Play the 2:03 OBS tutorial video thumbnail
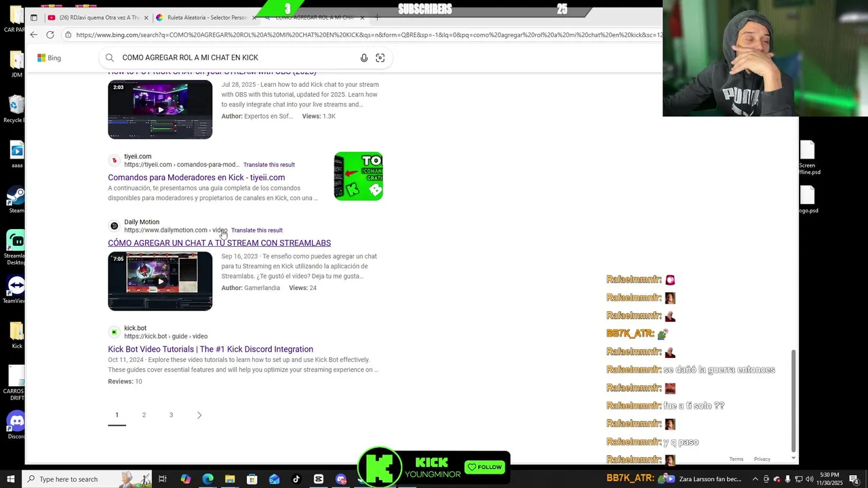The image size is (868, 488). point(160,109)
